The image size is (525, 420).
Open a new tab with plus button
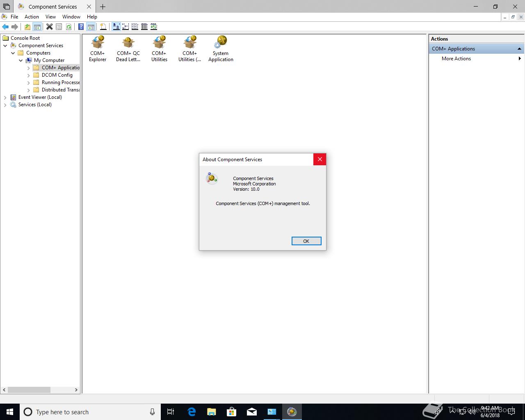[x=103, y=7]
